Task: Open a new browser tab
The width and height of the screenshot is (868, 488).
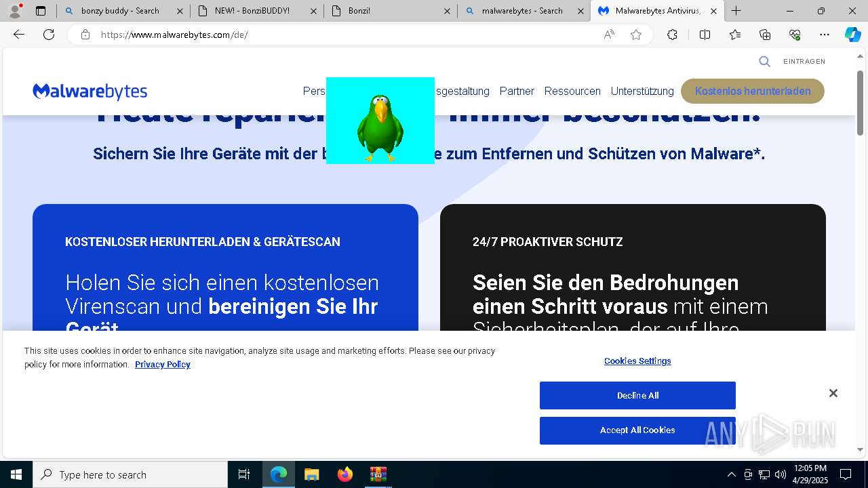Action: pyautogui.click(x=736, y=11)
